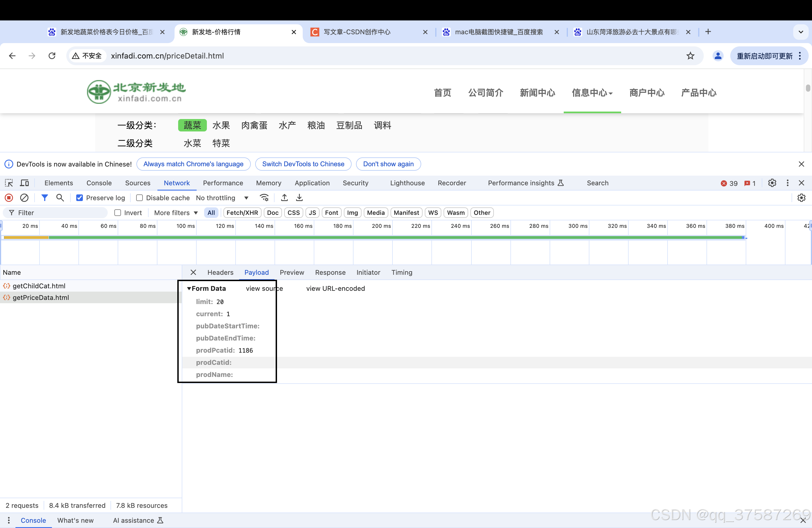Enable the Disable cache checkbox
The height and width of the screenshot is (528, 812).
[139, 198]
